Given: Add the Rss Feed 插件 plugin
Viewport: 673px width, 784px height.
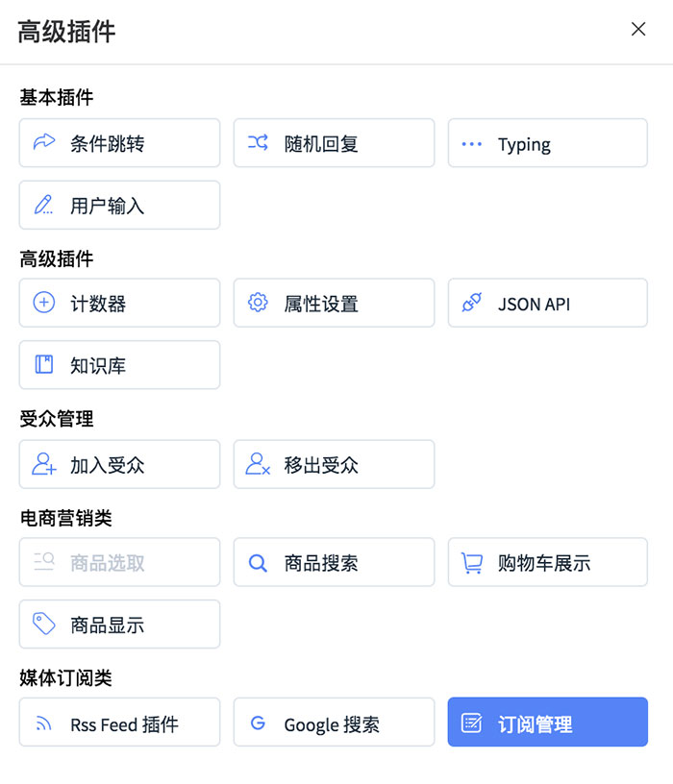Looking at the screenshot, I should [x=119, y=722].
